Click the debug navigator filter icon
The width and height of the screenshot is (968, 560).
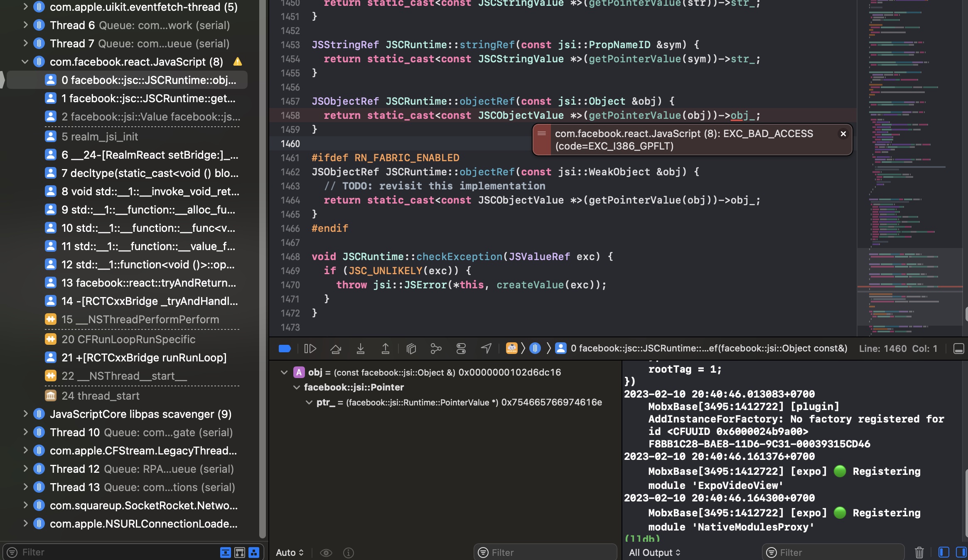(x=12, y=552)
